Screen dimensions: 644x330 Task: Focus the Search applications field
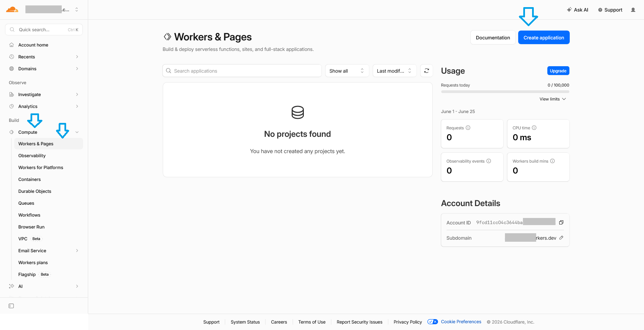[242, 71]
